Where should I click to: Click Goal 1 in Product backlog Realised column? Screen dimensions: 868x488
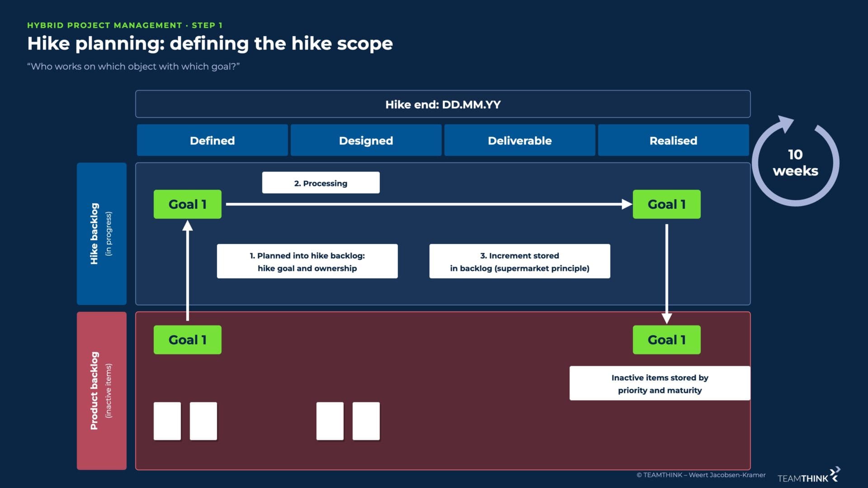coord(667,340)
